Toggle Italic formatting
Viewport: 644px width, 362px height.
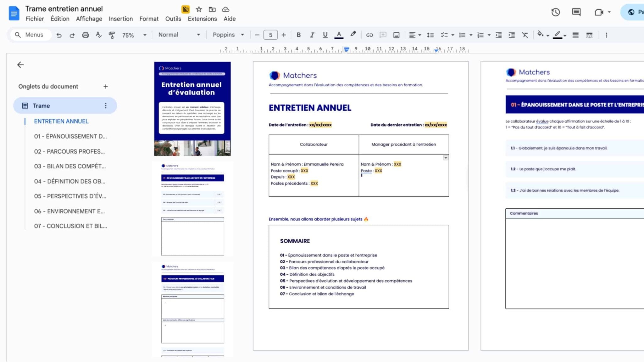coord(312,35)
